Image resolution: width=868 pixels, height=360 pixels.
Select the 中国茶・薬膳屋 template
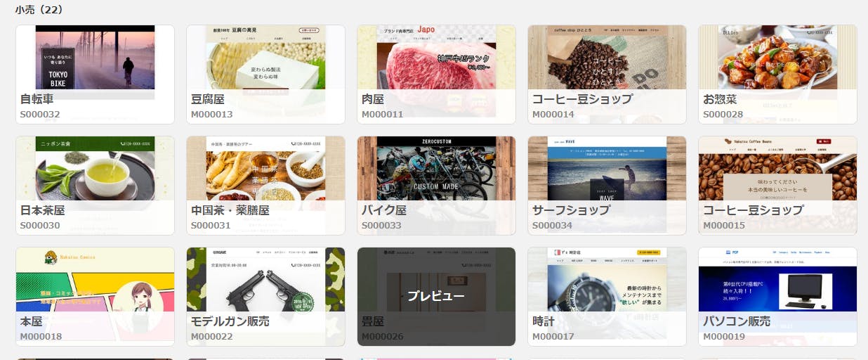pyautogui.click(x=265, y=186)
